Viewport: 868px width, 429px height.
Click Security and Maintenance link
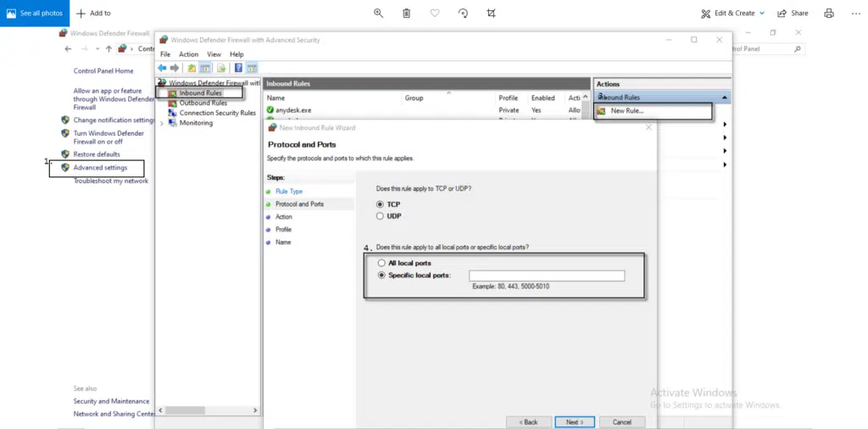tap(111, 401)
